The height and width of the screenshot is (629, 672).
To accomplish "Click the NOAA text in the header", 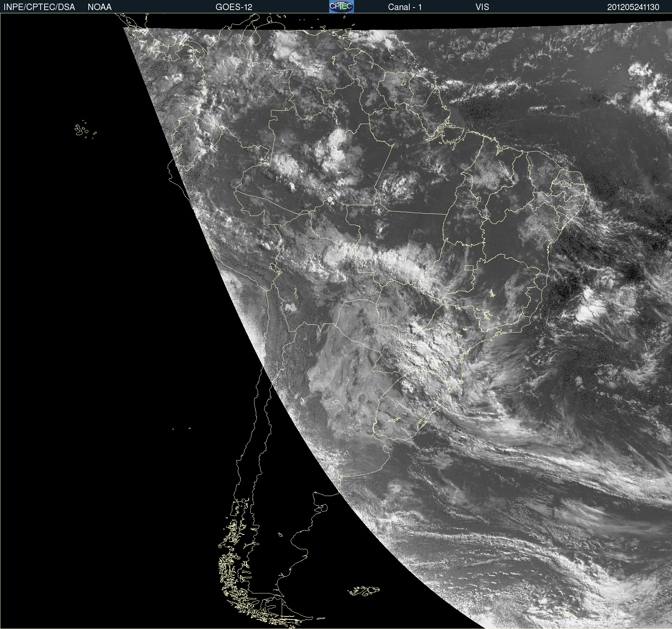I will tap(100, 7).
